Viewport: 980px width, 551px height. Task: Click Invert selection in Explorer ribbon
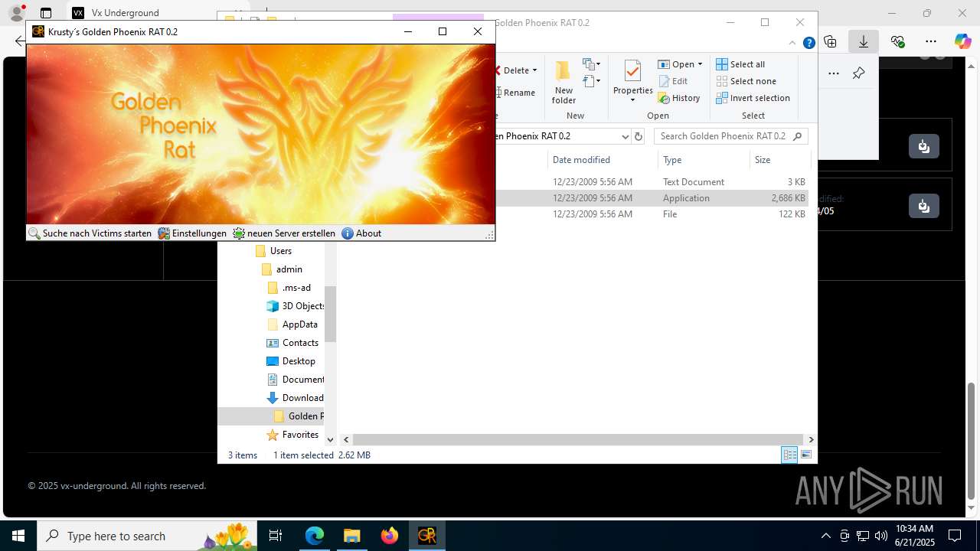(753, 98)
